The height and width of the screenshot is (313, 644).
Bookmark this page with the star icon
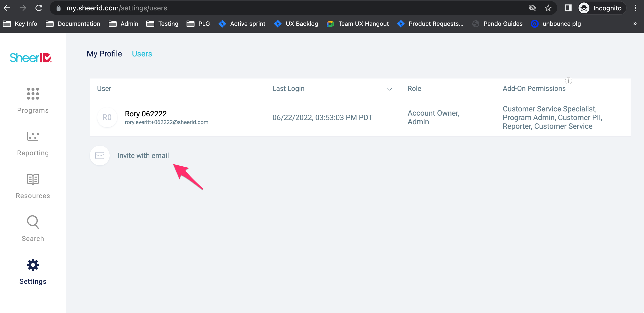coord(548,8)
